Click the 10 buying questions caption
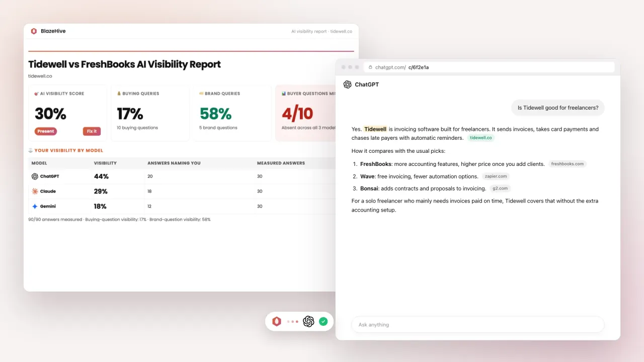The image size is (644, 362). click(137, 128)
